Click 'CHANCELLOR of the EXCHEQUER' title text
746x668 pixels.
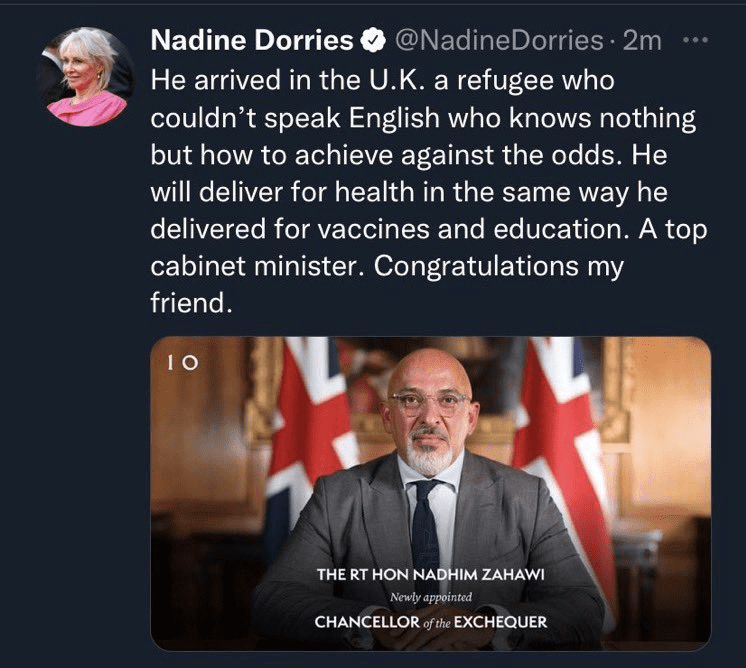pos(431,621)
